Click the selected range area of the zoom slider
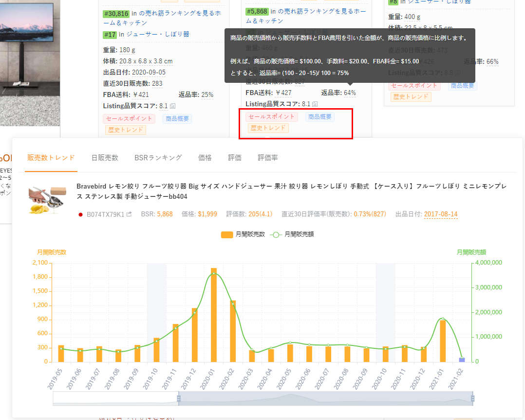The image size is (525, 420). point(325,399)
